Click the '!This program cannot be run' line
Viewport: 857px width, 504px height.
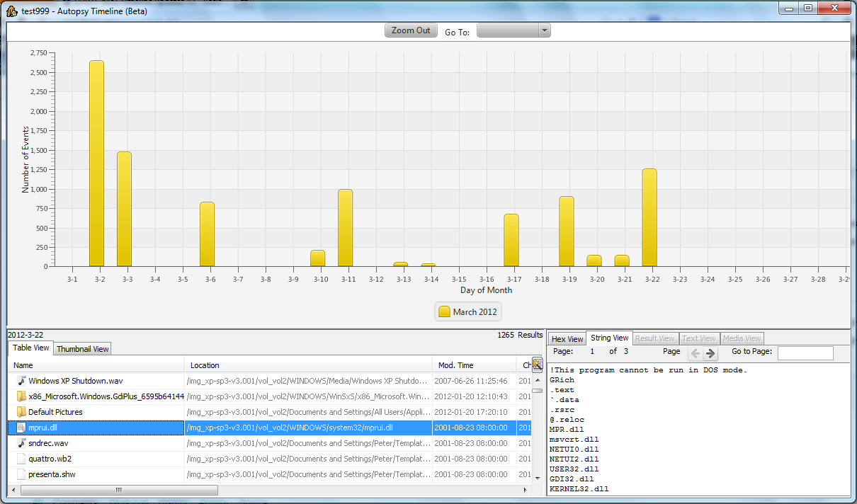pos(648,370)
